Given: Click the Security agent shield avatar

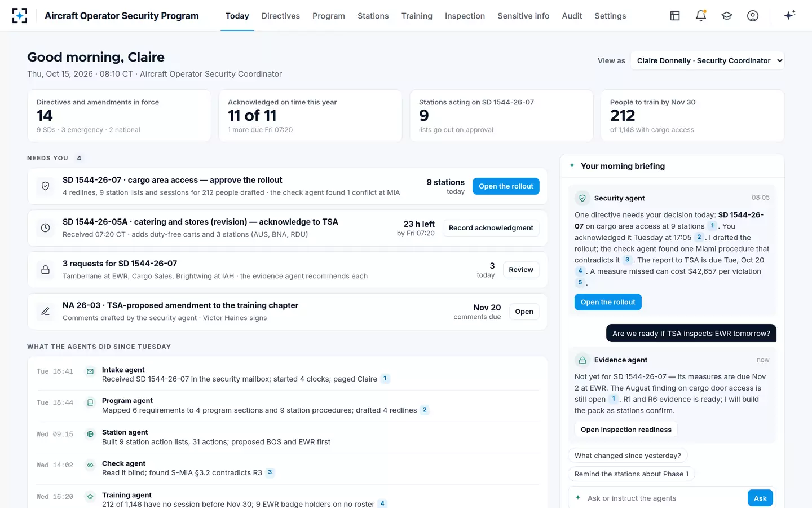Looking at the screenshot, I should coord(582,198).
